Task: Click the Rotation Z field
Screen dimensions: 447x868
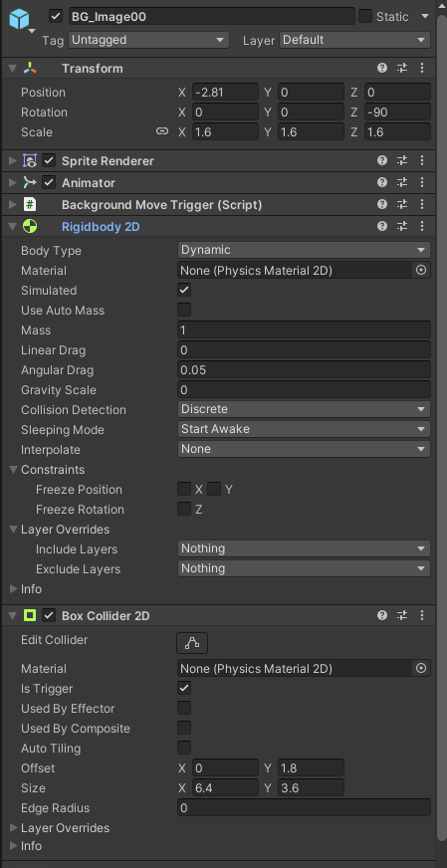Action: 397,111
